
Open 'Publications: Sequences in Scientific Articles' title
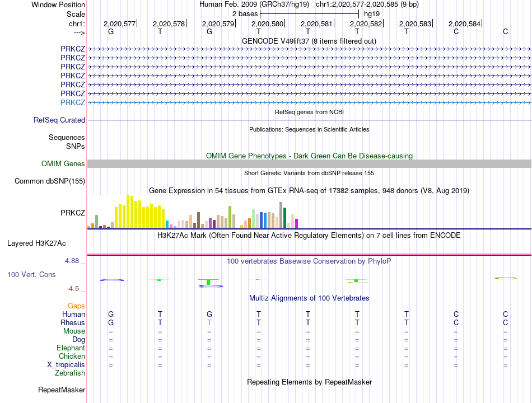(309, 129)
